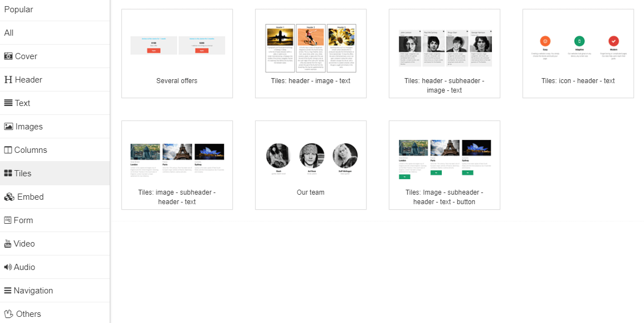Select Tiles: Image - subheader - header - text - button
Screen dimensions: 644x323
tap(445, 165)
